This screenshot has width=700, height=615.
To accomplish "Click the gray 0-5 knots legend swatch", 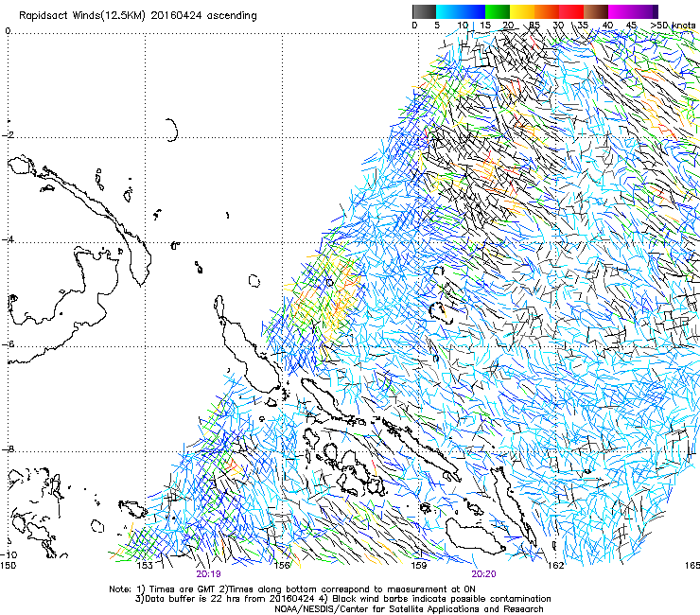I will click(424, 11).
